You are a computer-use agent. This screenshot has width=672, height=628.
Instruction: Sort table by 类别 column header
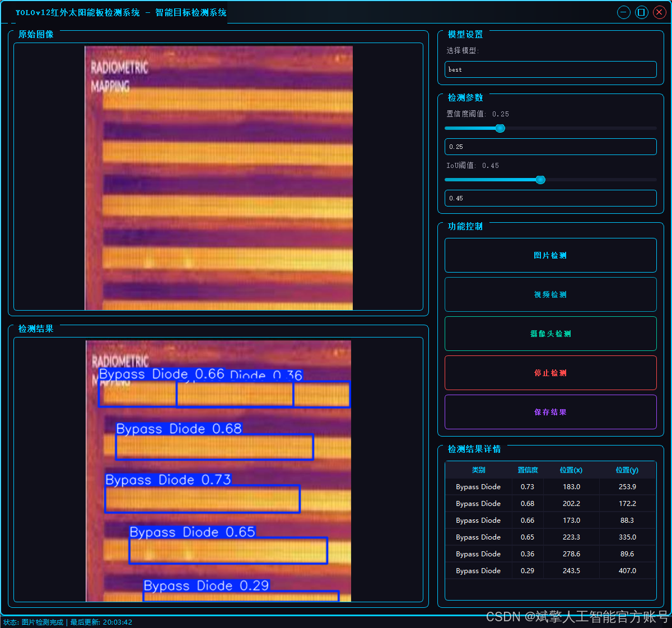pos(478,470)
